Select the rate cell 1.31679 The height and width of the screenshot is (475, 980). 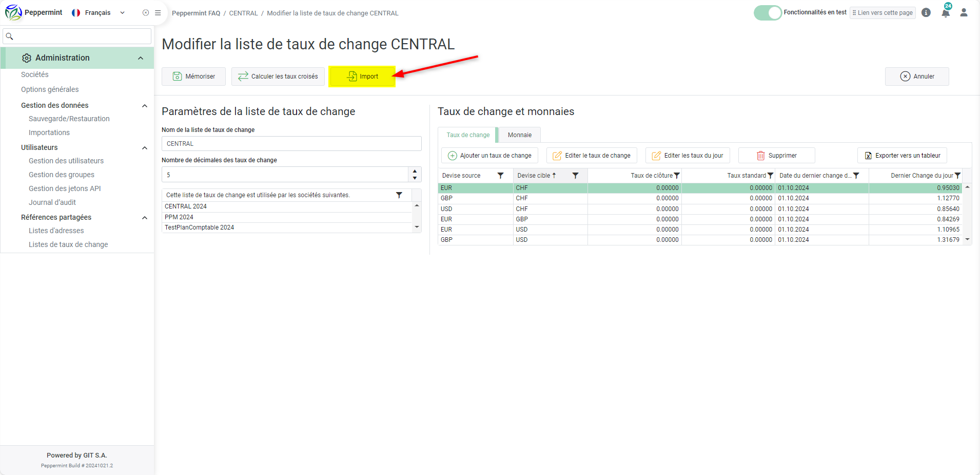click(x=915, y=240)
